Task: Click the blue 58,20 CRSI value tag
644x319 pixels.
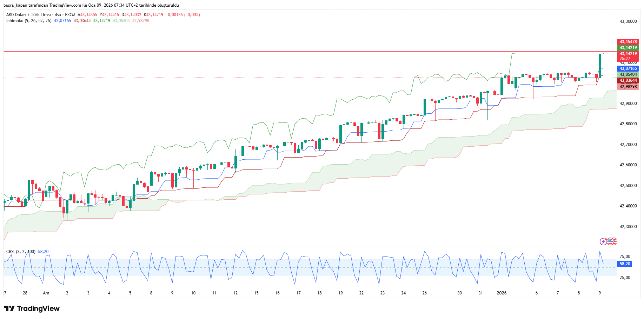Action: (x=624, y=264)
